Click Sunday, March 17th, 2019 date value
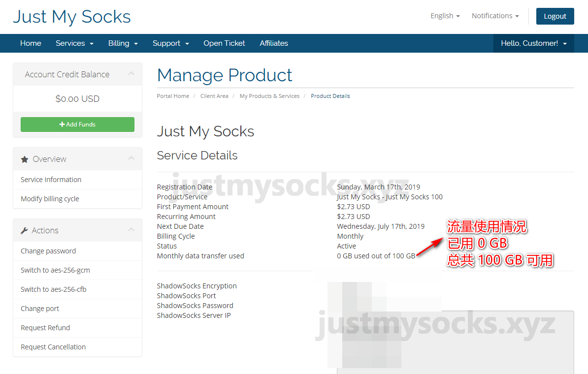588x374 pixels. [378, 187]
